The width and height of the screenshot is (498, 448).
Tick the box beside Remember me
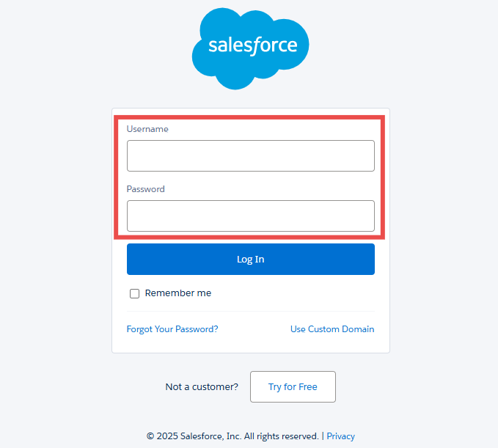click(134, 293)
